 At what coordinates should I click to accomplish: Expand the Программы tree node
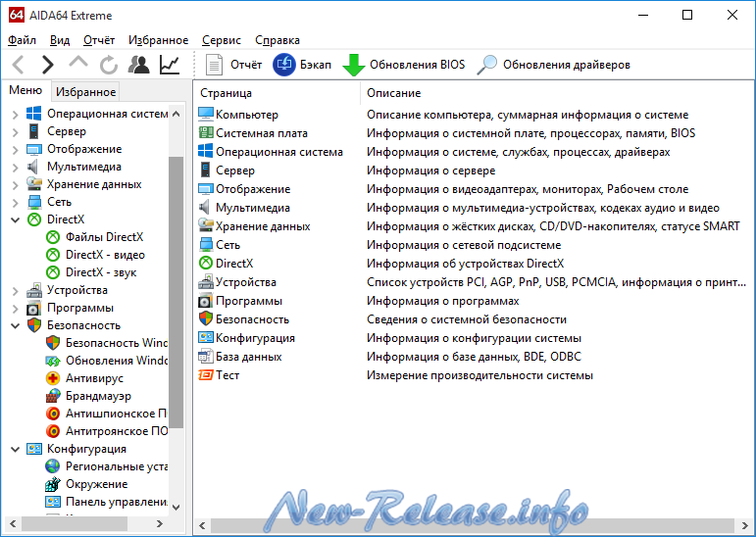pyautogui.click(x=15, y=309)
